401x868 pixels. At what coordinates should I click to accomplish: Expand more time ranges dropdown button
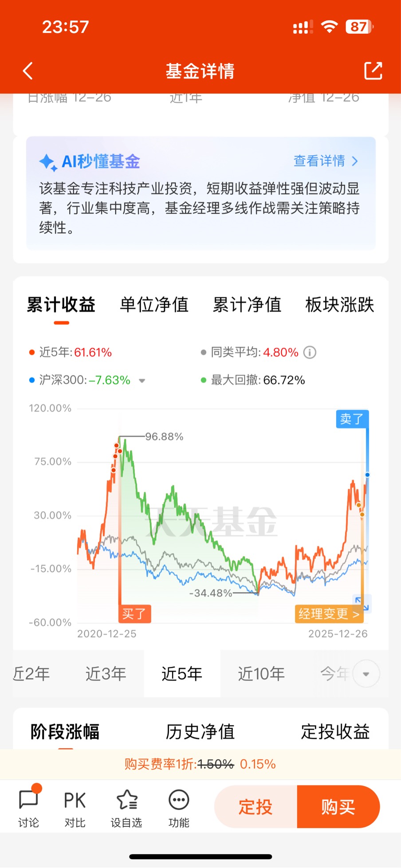[366, 674]
